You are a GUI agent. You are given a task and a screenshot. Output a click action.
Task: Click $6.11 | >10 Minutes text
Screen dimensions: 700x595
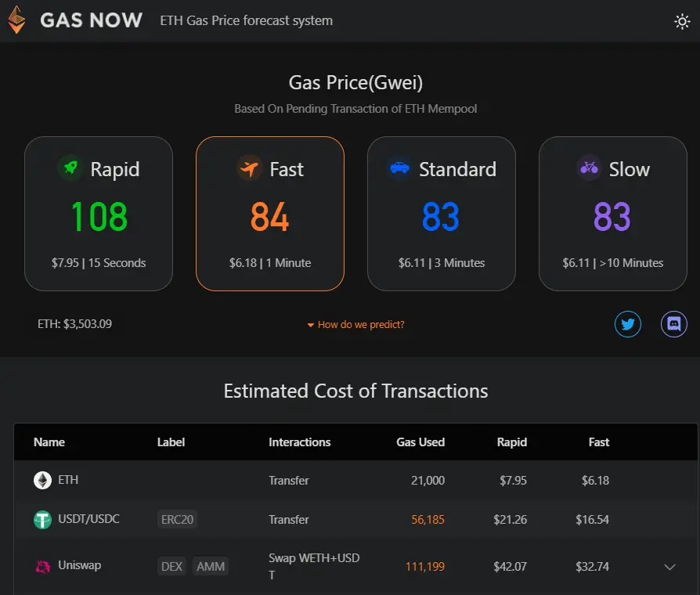click(613, 263)
